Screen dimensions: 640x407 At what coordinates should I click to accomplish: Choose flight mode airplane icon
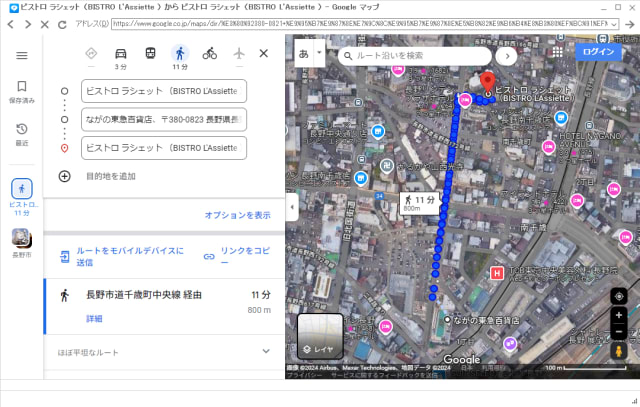(239, 53)
